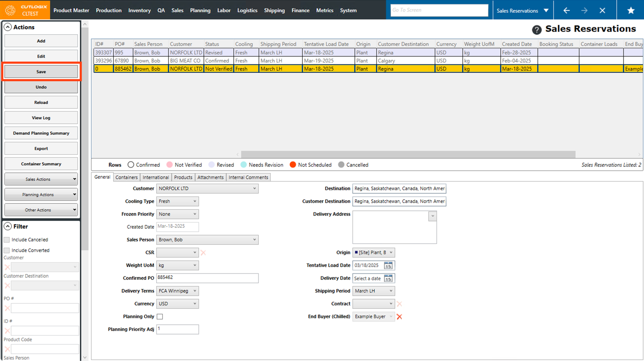Click the favorites star icon
Screen dimensions: 644x361
point(630,10)
